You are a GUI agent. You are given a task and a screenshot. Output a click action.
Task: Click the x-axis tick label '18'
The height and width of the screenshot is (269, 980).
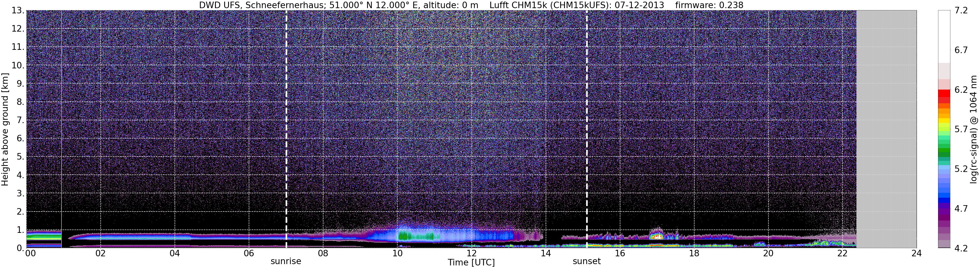[x=694, y=253]
